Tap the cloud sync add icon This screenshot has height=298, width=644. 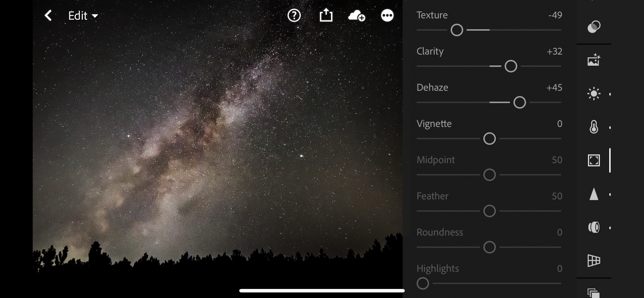tap(356, 15)
